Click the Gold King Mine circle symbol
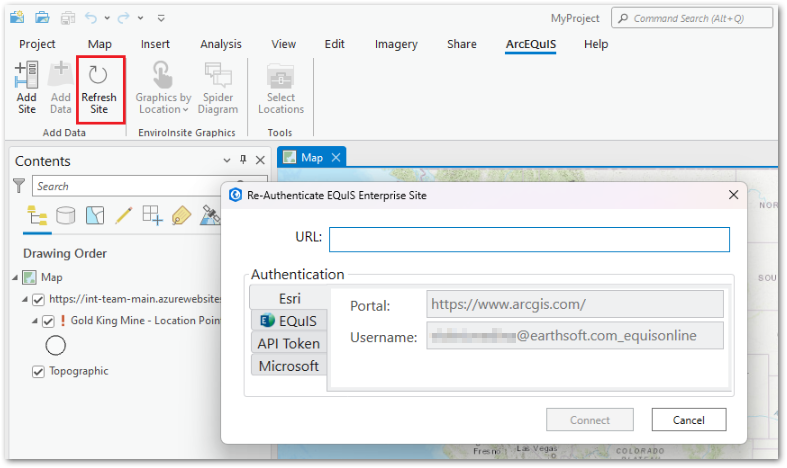 pos(56,345)
